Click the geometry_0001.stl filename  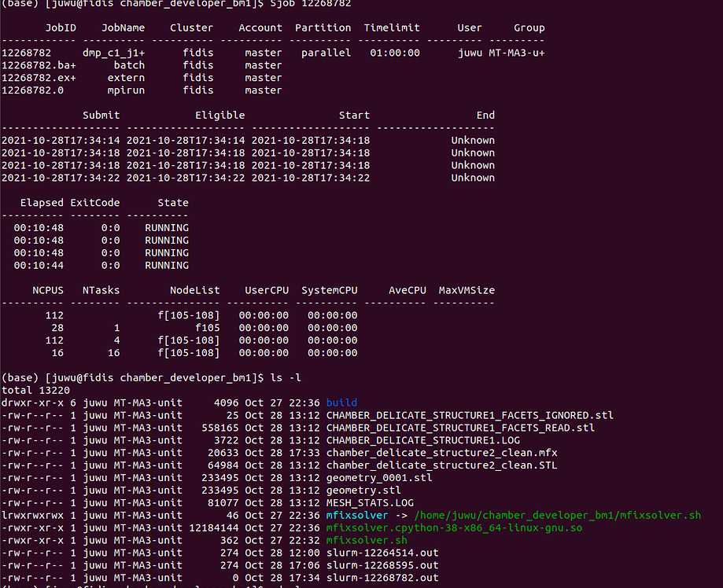371,477
